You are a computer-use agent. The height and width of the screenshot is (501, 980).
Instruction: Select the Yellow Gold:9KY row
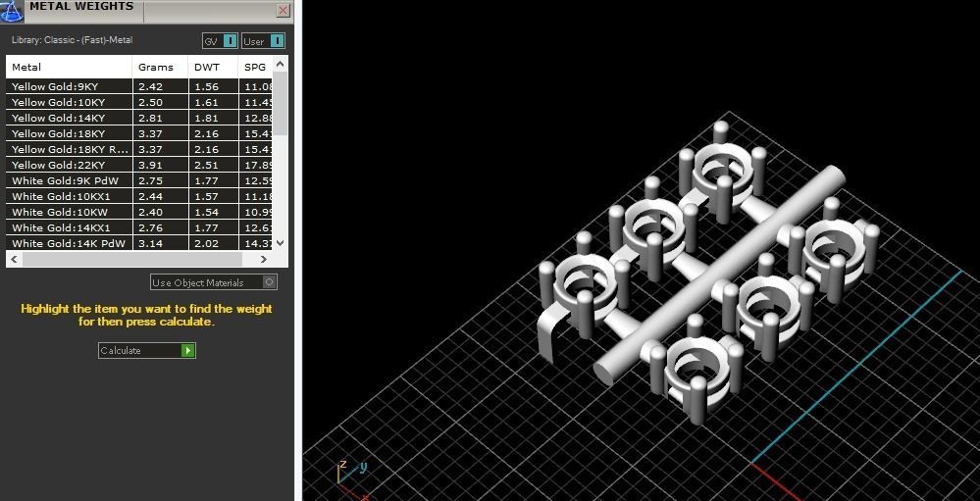coord(140,87)
